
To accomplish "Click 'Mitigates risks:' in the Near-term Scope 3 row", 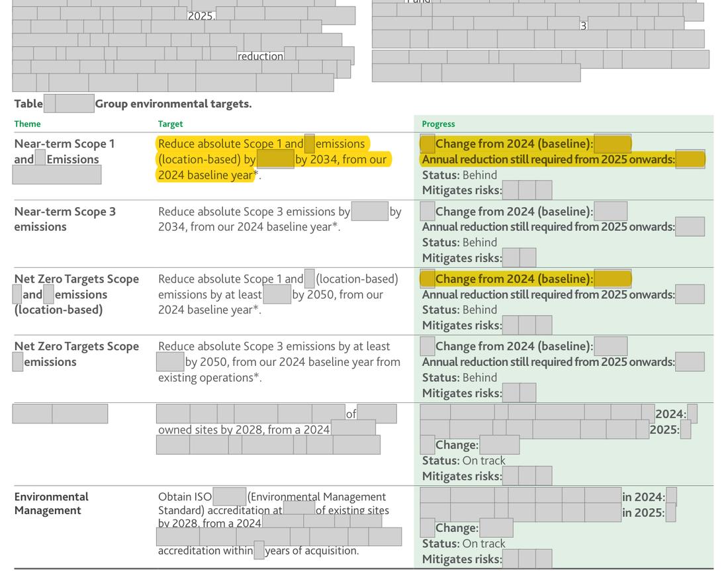I will (x=462, y=258).
